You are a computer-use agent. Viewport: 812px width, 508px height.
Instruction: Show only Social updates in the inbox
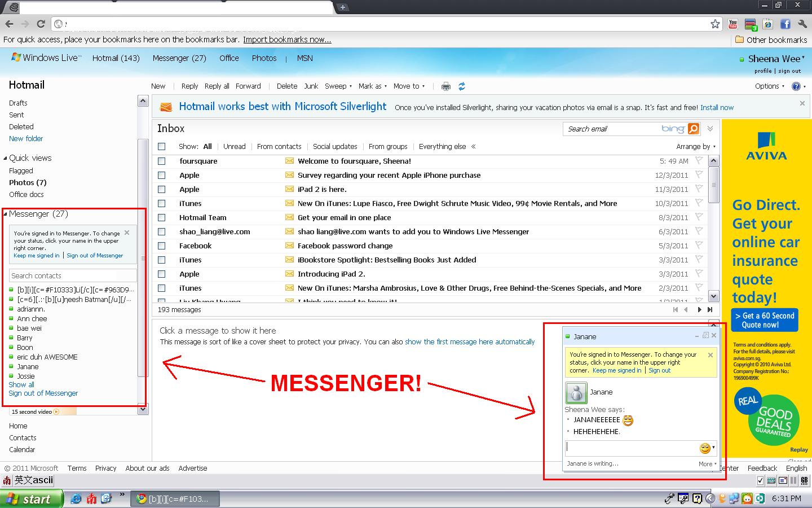tap(335, 147)
